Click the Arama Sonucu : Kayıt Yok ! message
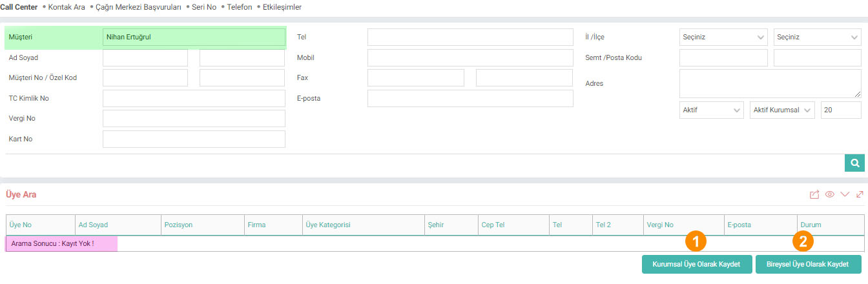This screenshot has height=284, width=868. click(x=52, y=243)
